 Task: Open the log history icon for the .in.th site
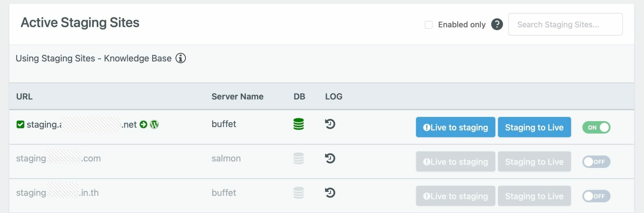(330, 193)
